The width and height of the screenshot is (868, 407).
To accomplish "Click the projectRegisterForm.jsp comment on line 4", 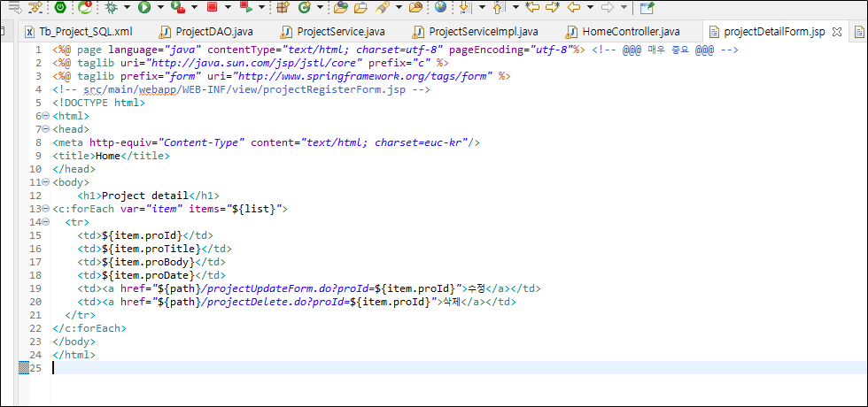I will pyautogui.click(x=241, y=89).
